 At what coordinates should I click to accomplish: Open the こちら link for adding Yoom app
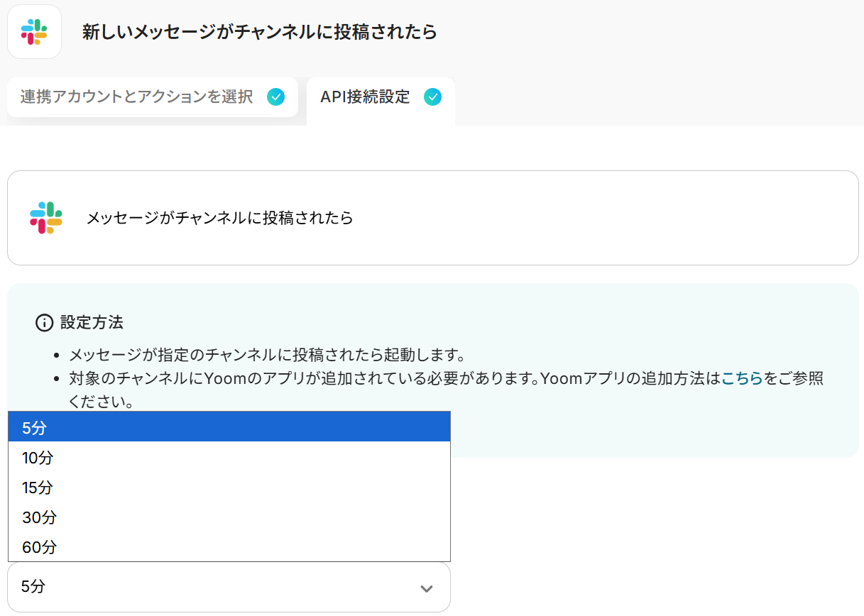[x=742, y=378]
